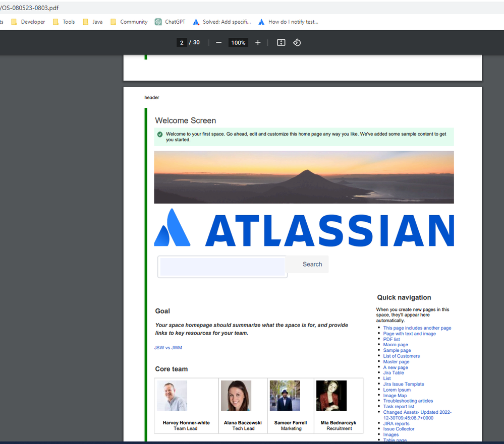The image size is (504, 444).
Task: Open 'Solved: Add specifi...' bookmark
Action: (x=222, y=22)
